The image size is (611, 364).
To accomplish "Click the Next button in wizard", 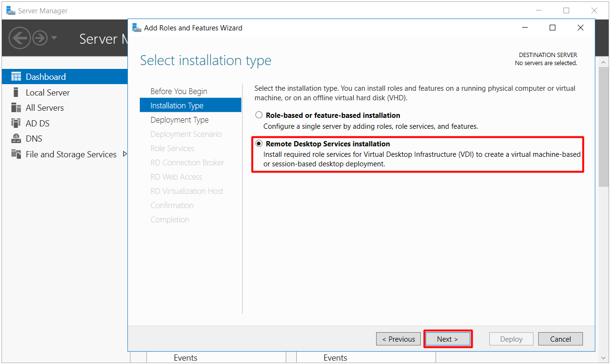I will pos(447,339).
